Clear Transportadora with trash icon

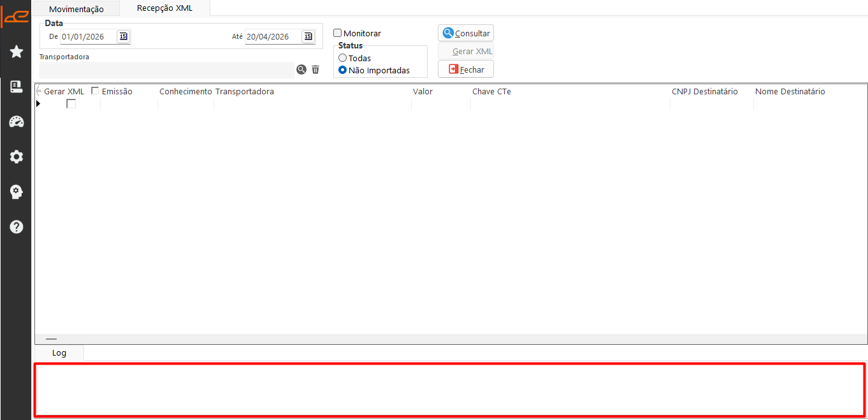click(315, 69)
